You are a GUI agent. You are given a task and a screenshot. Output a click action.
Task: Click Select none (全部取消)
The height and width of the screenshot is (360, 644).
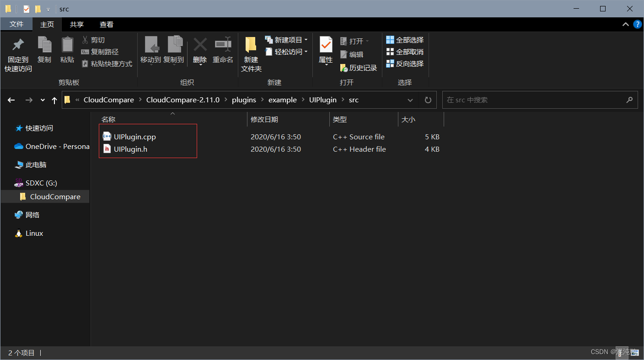click(x=405, y=52)
